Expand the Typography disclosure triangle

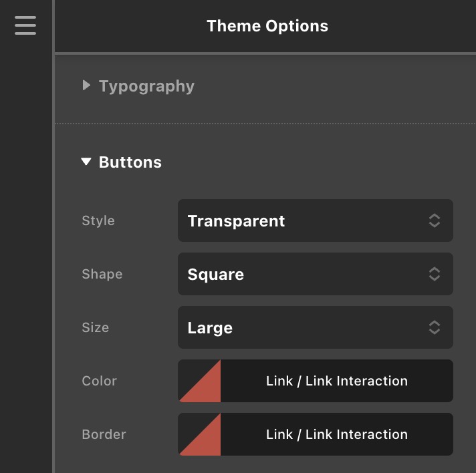point(86,86)
